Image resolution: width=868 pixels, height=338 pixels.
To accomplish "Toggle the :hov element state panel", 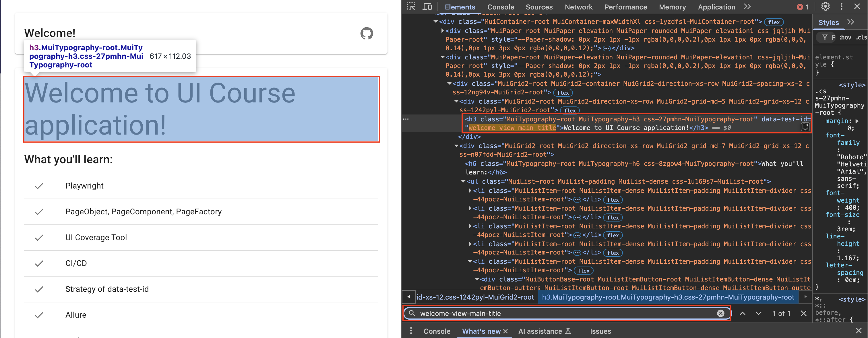I will [x=845, y=37].
